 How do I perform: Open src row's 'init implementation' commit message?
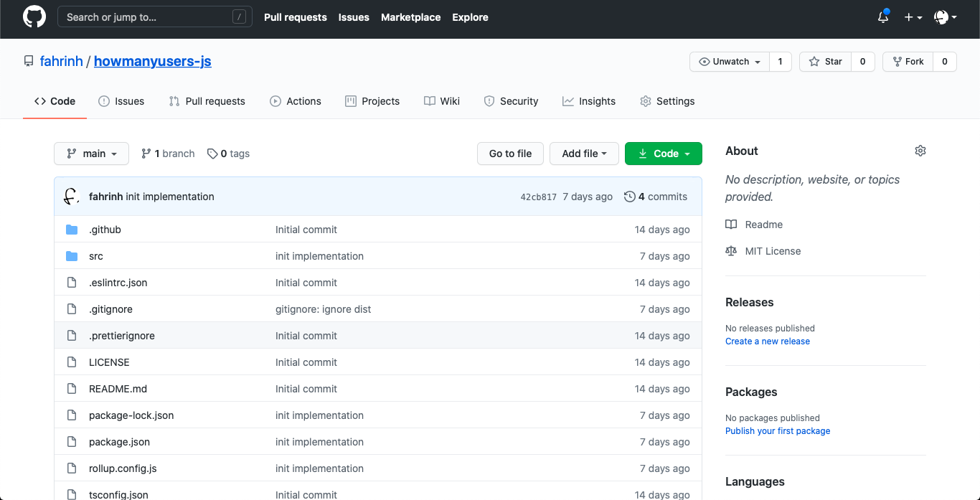pyautogui.click(x=319, y=256)
